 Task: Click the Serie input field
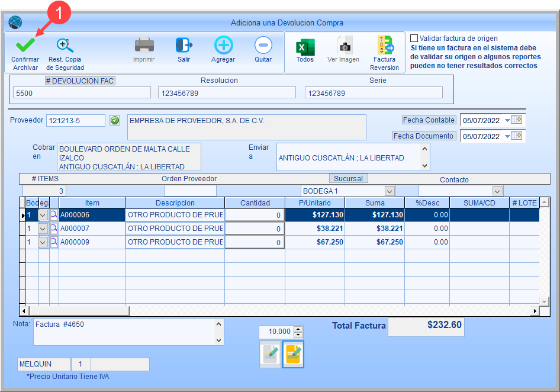point(374,93)
